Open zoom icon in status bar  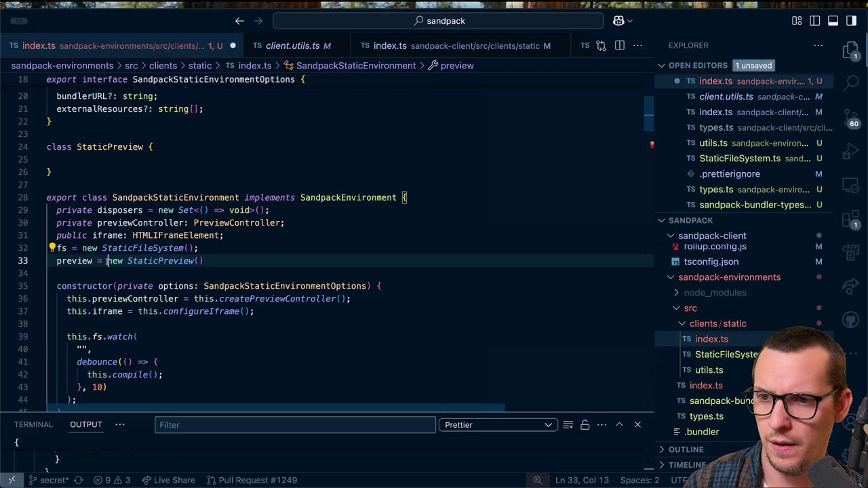537,480
